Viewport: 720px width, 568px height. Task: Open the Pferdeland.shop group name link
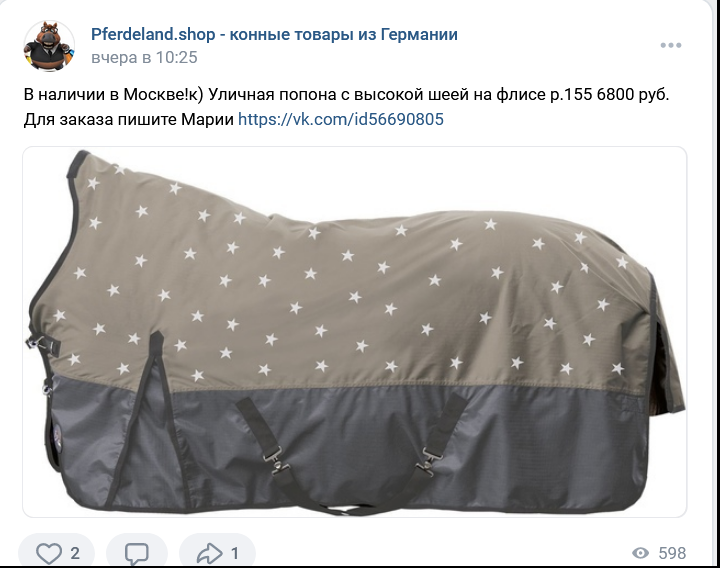[274, 34]
